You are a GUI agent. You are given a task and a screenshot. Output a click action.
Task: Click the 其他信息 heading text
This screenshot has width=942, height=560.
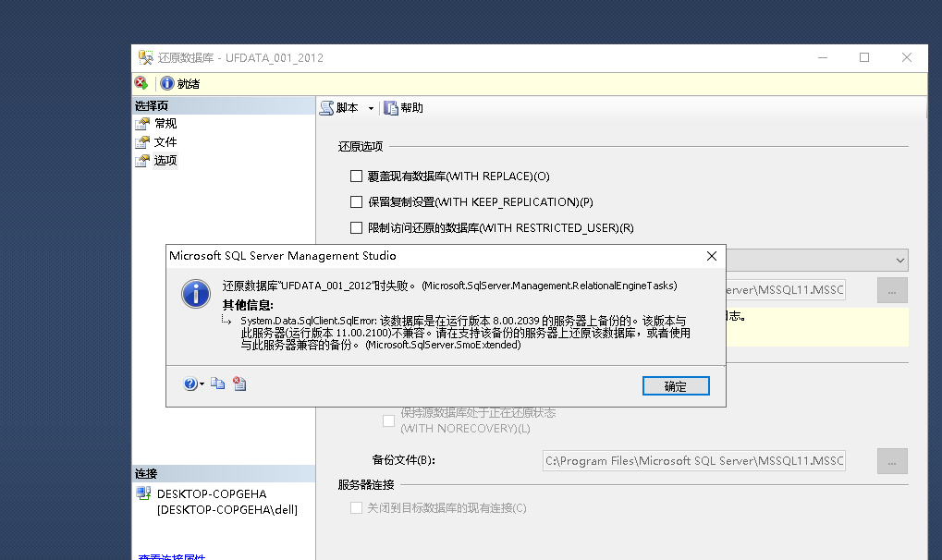[248, 305]
